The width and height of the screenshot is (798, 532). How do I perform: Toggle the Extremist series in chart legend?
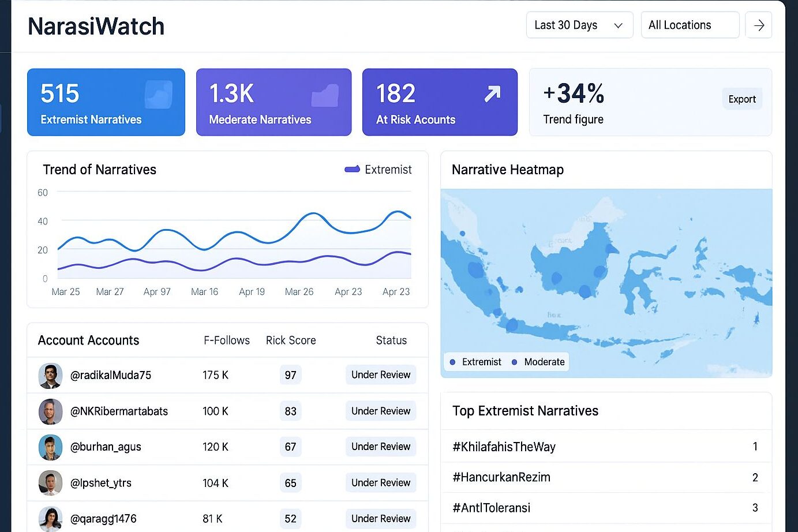pos(378,170)
